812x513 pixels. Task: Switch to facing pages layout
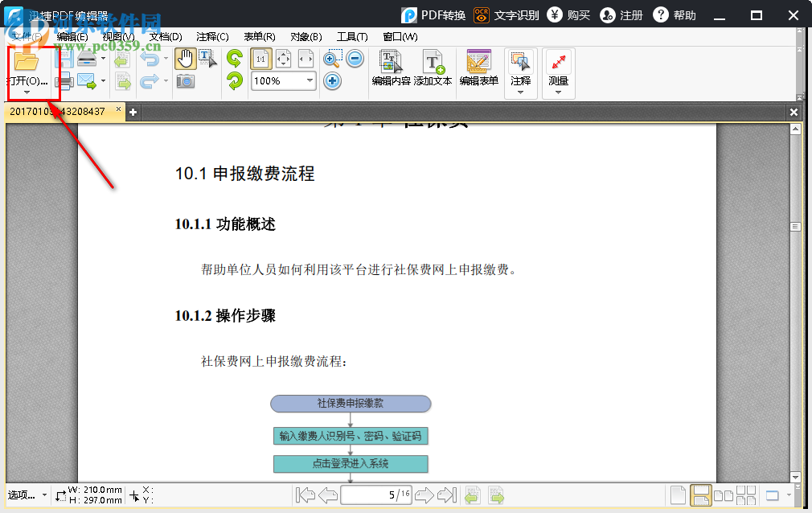tap(722, 495)
